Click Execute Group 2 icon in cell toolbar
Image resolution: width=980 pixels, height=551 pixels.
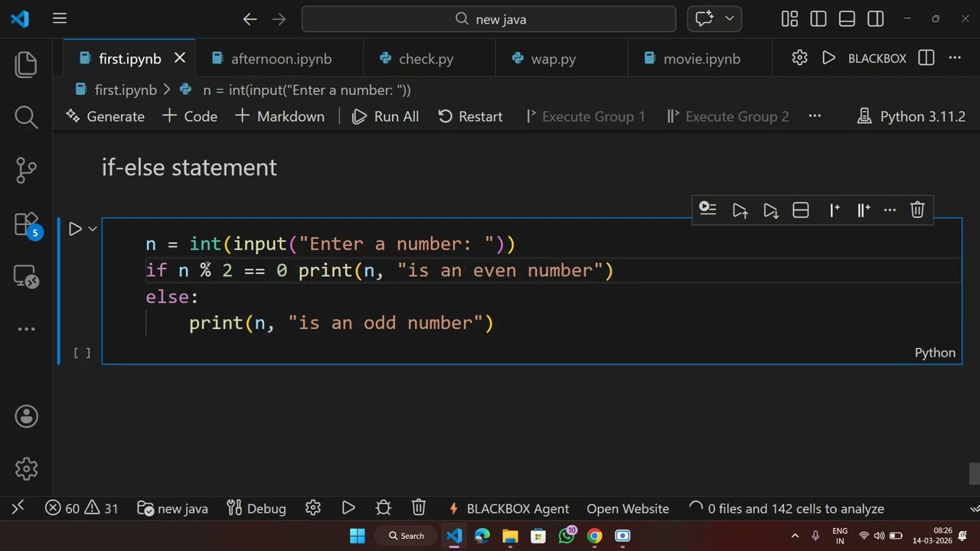[x=864, y=210]
